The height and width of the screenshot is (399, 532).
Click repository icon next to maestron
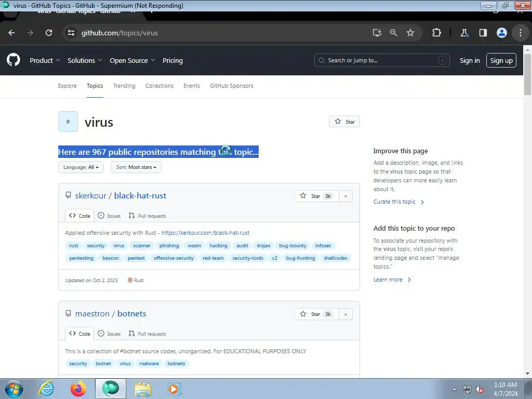coord(68,313)
